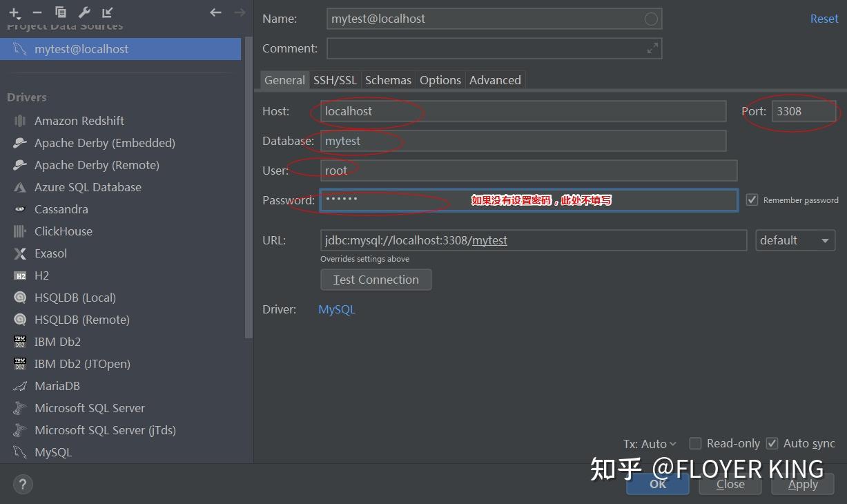Click inside the URL input field
The image size is (847, 504).
[x=532, y=240]
